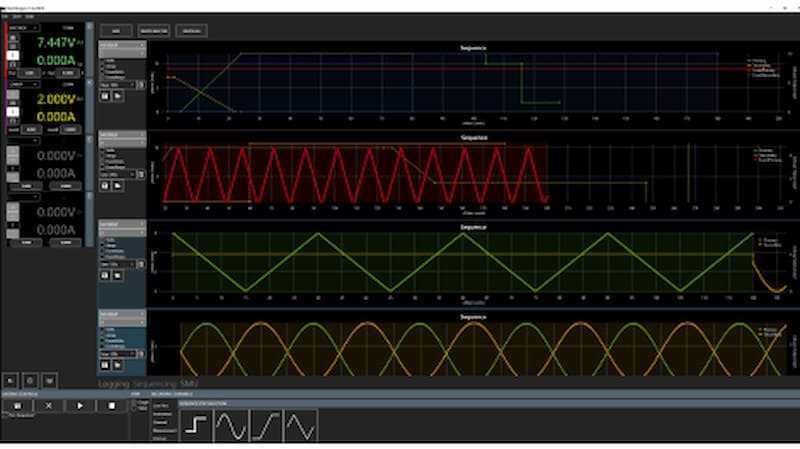Click the open folder icon in the top sequence panel
Image resolution: width=800 pixels, height=449 pixels.
[115, 98]
